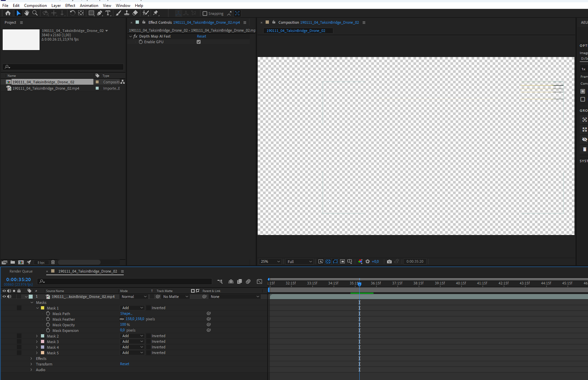Pick the Rectangle shape tool
588x380 pixels.
tap(91, 13)
